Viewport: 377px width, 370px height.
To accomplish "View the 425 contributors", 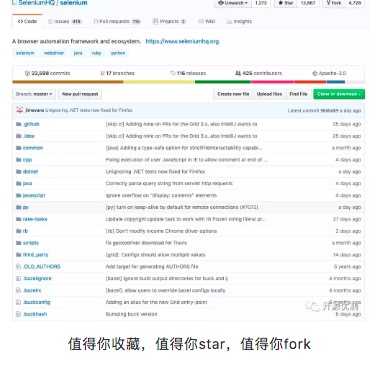I will pyautogui.click(x=259, y=73).
